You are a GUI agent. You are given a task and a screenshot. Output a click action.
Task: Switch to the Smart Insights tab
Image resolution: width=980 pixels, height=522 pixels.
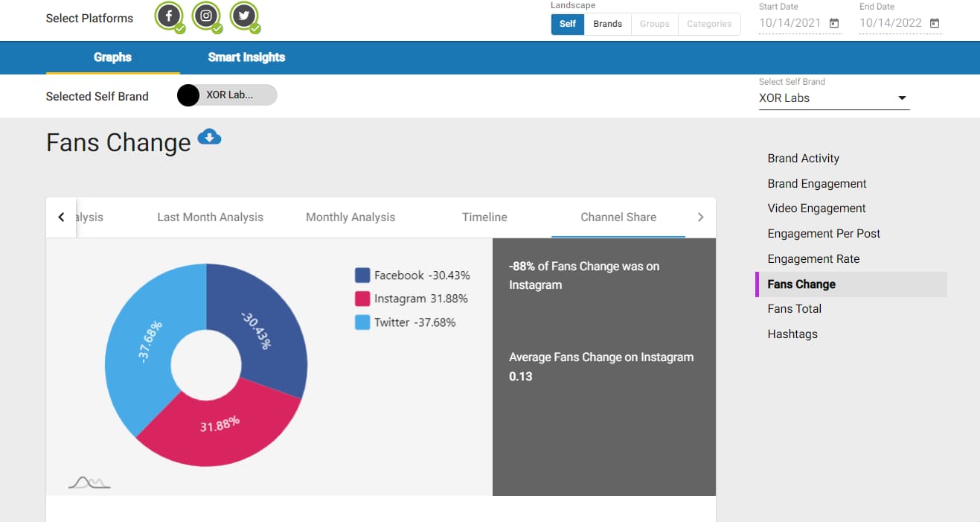(246, 57)
